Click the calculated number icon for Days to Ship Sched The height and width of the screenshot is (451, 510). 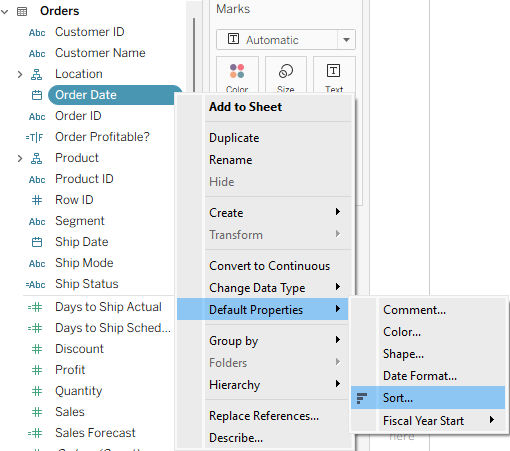click(x=35, y=328)
